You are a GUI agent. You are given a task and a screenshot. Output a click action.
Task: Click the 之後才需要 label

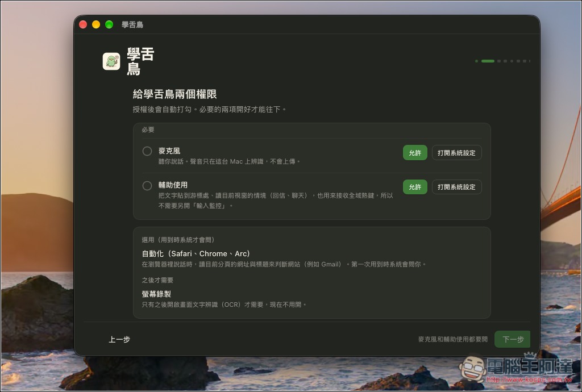157,280
